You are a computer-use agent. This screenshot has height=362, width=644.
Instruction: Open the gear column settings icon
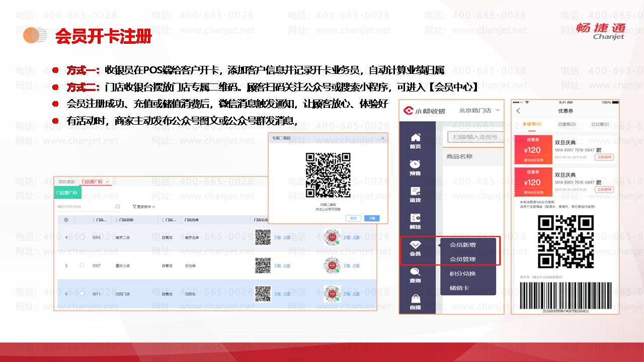[x=66, y=220]
